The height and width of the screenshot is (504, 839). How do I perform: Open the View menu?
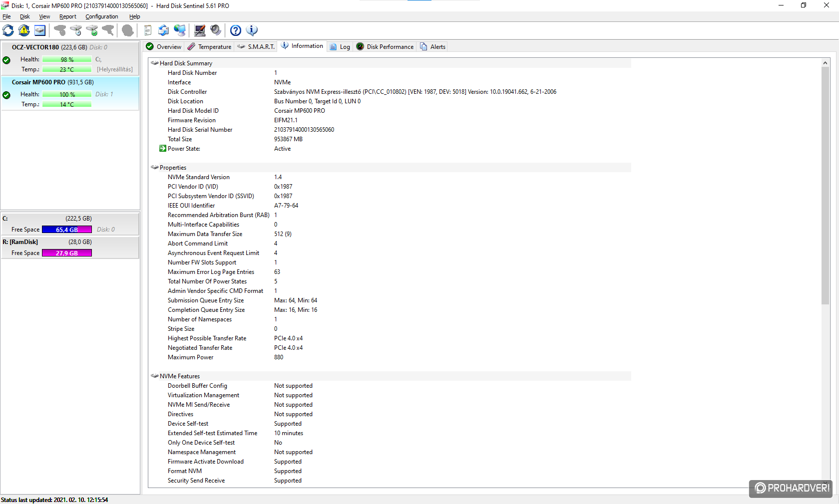click(x=44, y=16)
